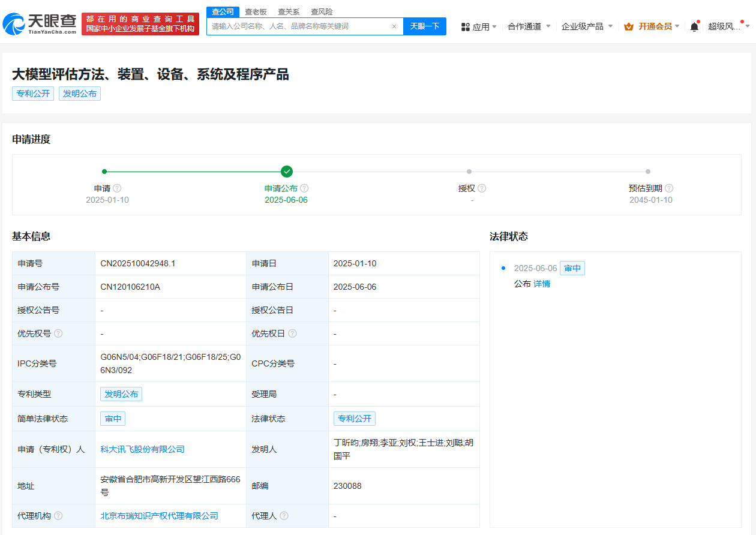The height and width of the screenshot is (535, 756).
Task: Open the notification bell
Action: coord(694,26)
